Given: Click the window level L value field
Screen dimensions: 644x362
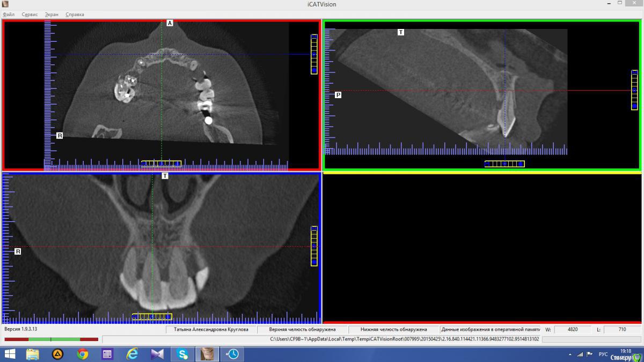Looking at the screenshot, I should [x=622, y=329].
